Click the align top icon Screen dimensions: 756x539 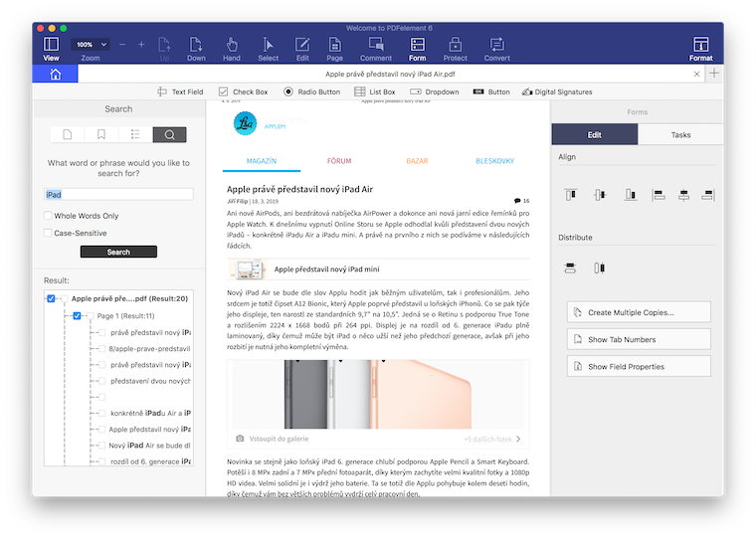click(570, 195)
